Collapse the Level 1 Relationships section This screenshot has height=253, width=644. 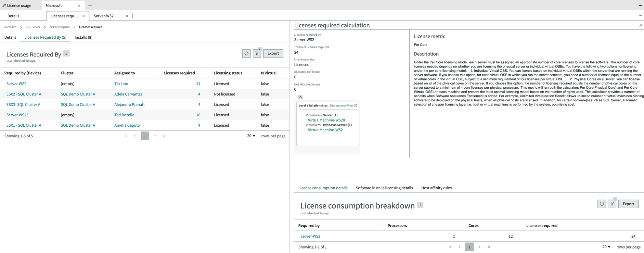[x=300, y=97]
